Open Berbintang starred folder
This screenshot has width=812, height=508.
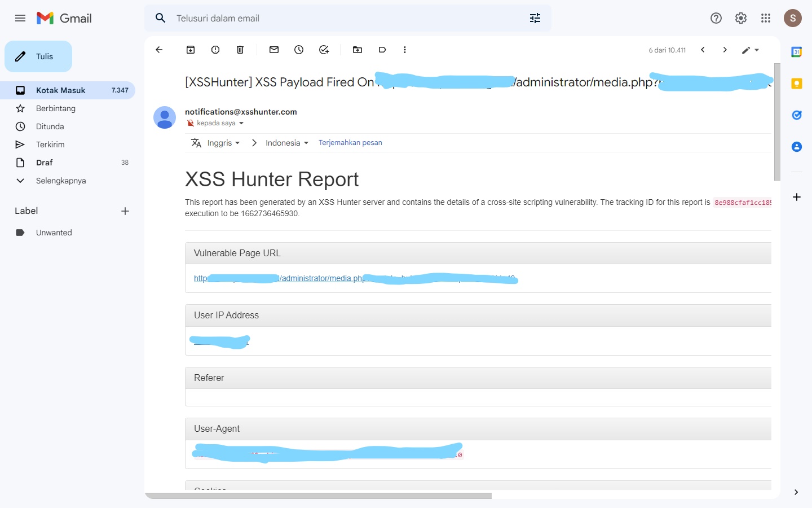(68, 108)
